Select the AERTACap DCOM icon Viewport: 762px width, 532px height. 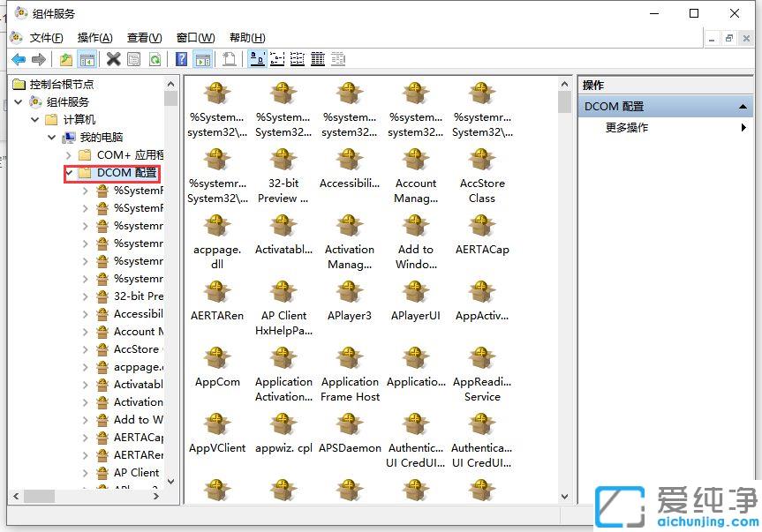pos(481,236)
